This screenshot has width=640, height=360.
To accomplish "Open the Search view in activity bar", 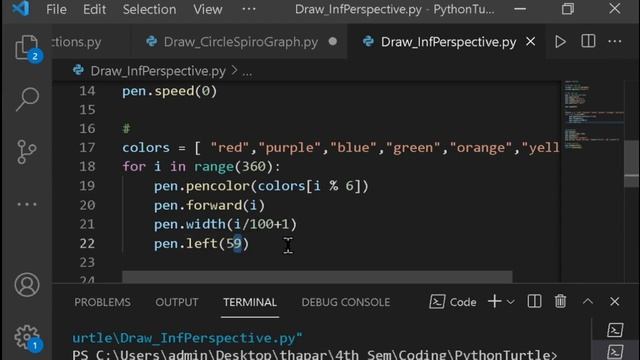I will [x=27, y=99].
